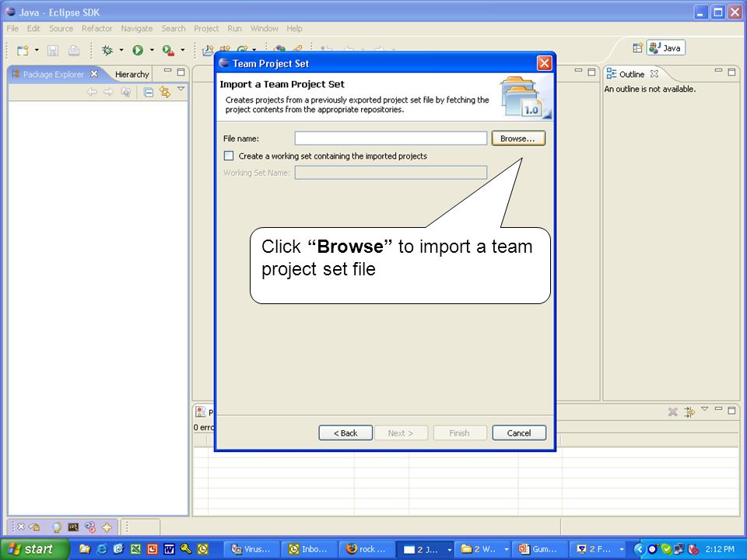
Task: Open the Project menu
Action: coord(206,29)
